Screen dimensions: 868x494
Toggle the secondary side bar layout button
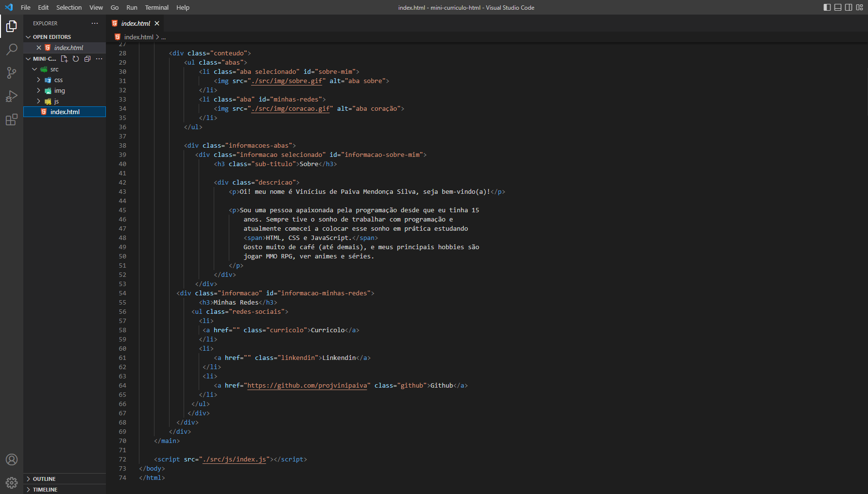pos(849,7)
